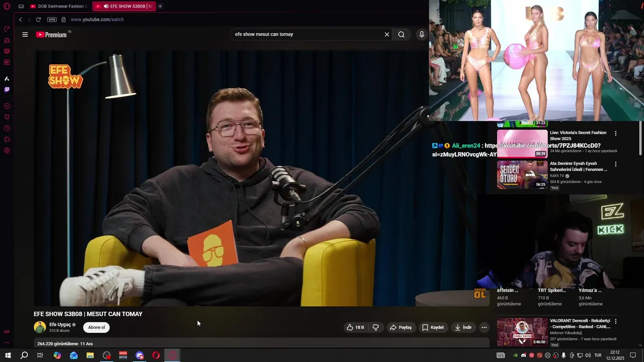This screenshot has width=644, height=362.
Task: Save video with Kaydet button
Action: [433, 327]
